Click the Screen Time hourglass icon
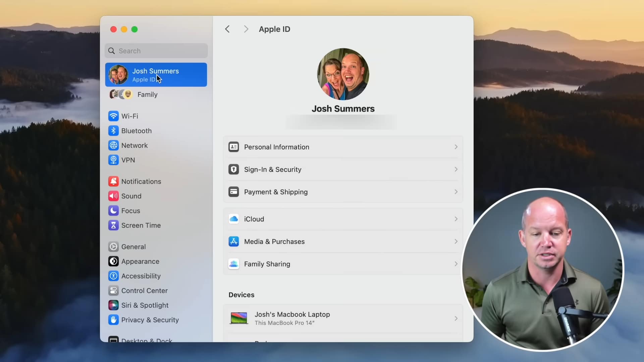Viewport: 644px width, 362px height. tap(113, 225)
